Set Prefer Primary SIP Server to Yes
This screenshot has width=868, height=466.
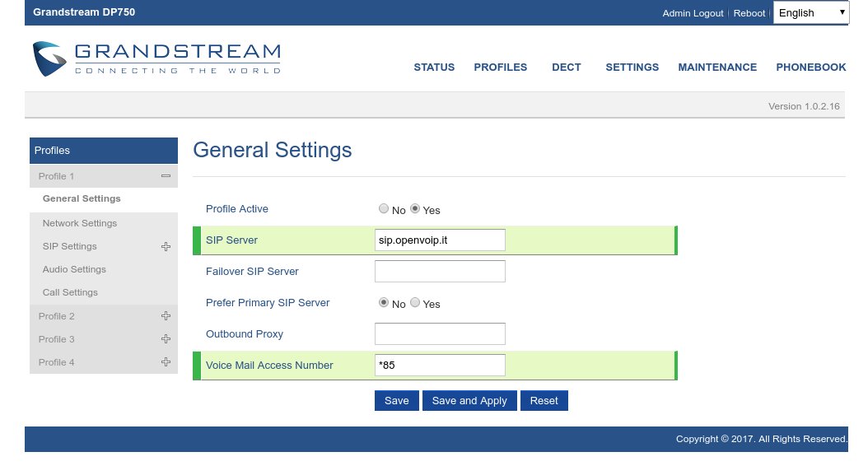pos(414,303)
